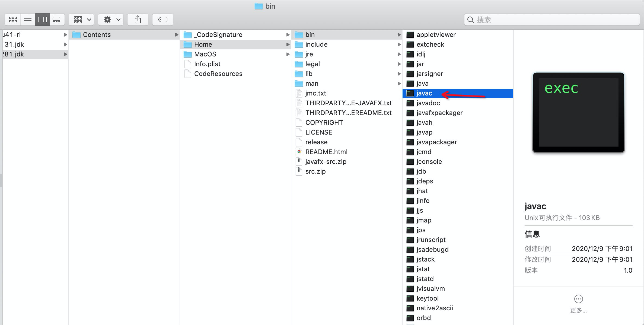The image size is (644, 325).
Task: Switch to gallery view mode
Action: (x=57, y=20)
